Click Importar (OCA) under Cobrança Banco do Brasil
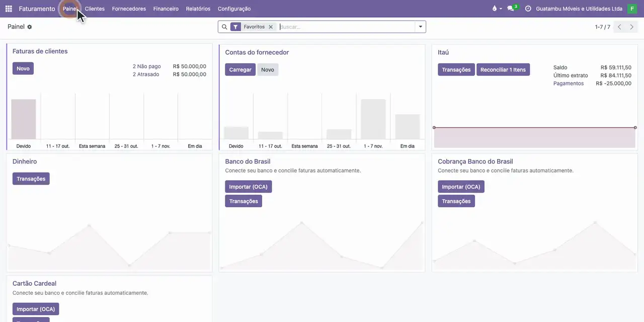 pyautogui.click(x=461, y=187)
